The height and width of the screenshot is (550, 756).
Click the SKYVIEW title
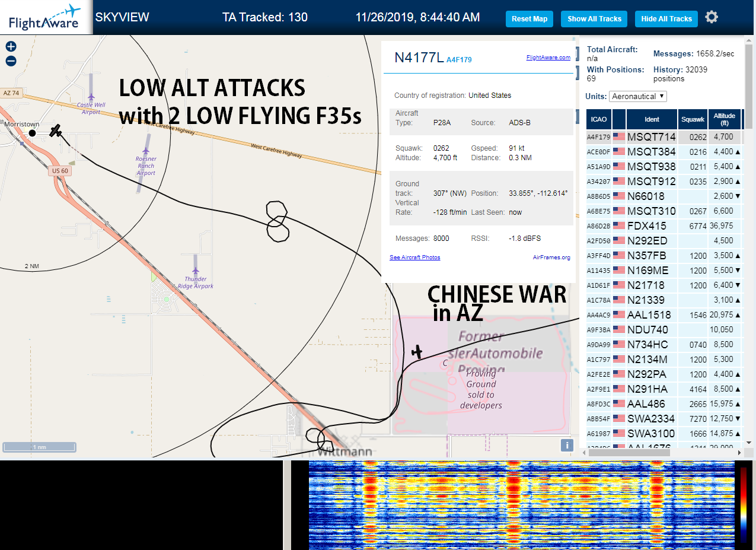click(x=122, y=17)
